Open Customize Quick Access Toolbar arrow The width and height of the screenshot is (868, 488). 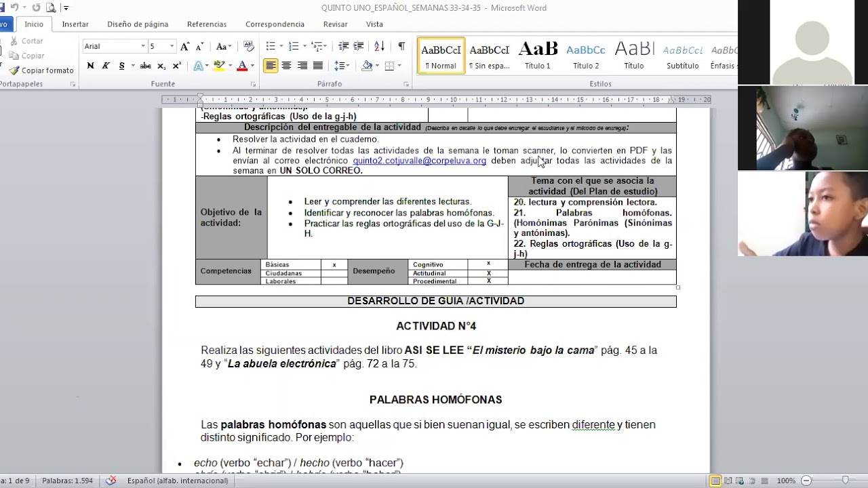66,8
